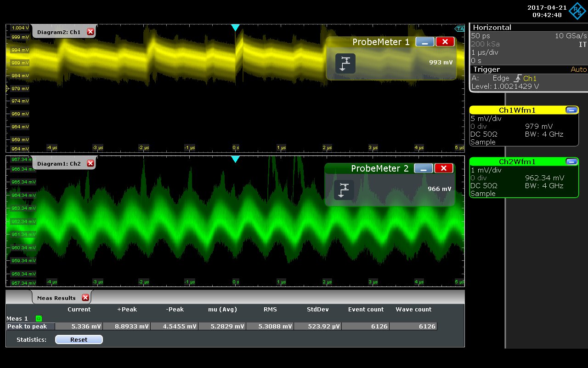The image size is (588, 368).
Task: Minimize the ProbeMeter 2 window
Action: [424, 168]
